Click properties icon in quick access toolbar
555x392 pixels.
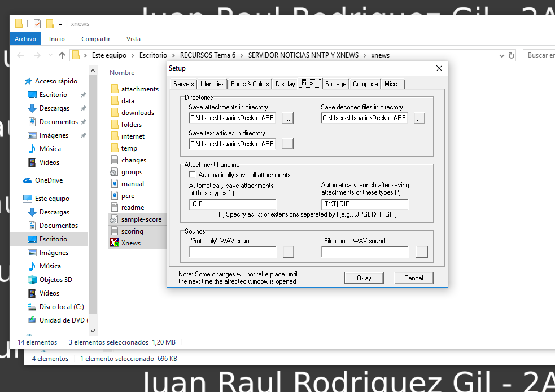(x=37, y=24)
